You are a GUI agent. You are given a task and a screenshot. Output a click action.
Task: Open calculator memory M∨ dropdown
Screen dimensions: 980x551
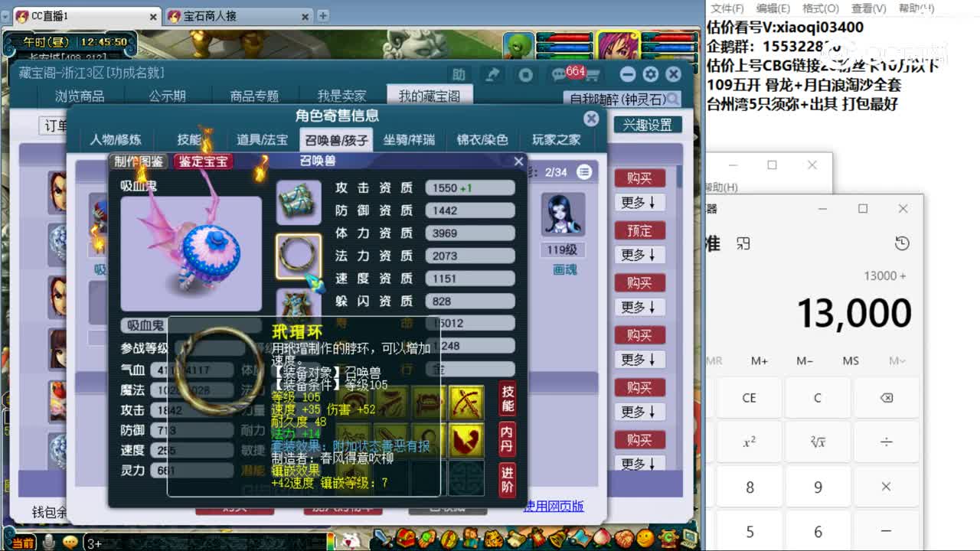897,360
